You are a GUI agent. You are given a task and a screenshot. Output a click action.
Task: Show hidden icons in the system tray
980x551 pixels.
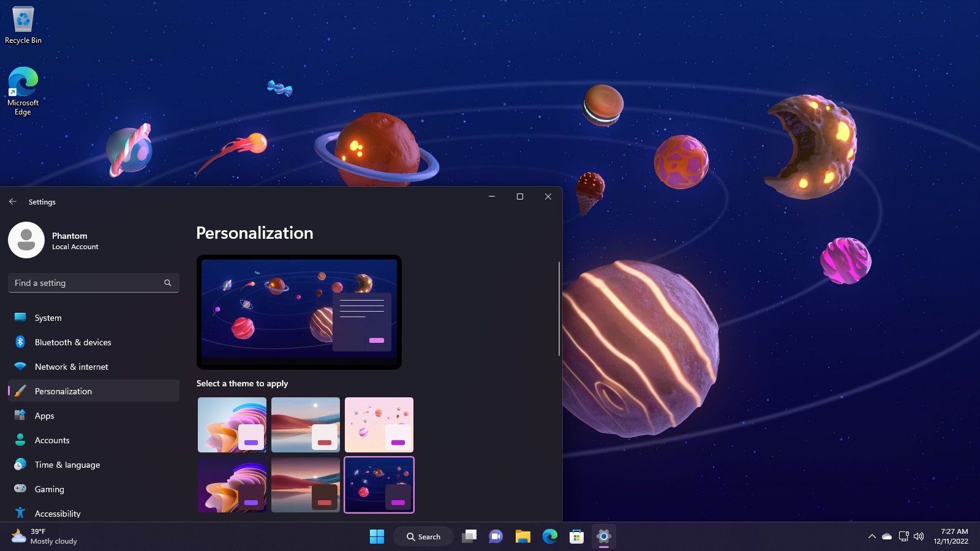(x=872, y=536)
